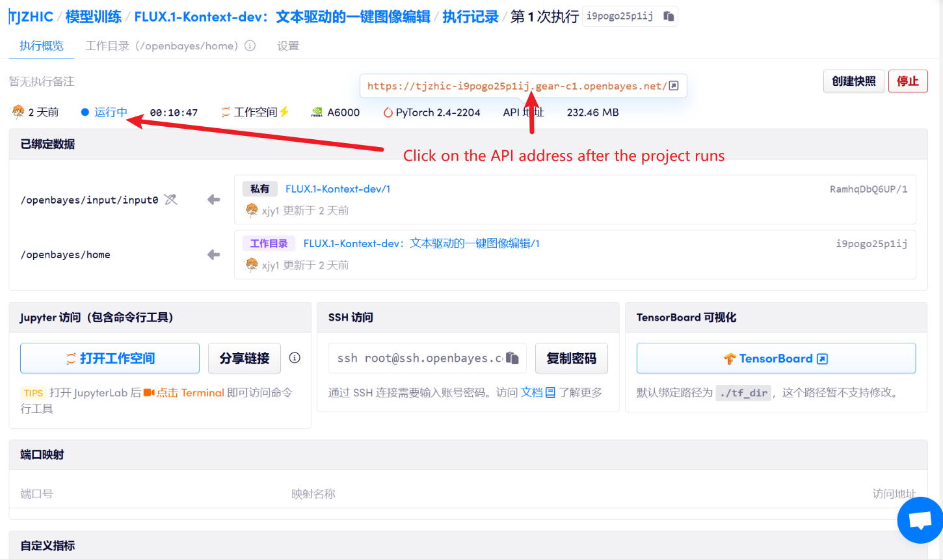This screenshot has width=943, height=560.
Task: Open external link icon next to API URL
Action: [674, 86]
